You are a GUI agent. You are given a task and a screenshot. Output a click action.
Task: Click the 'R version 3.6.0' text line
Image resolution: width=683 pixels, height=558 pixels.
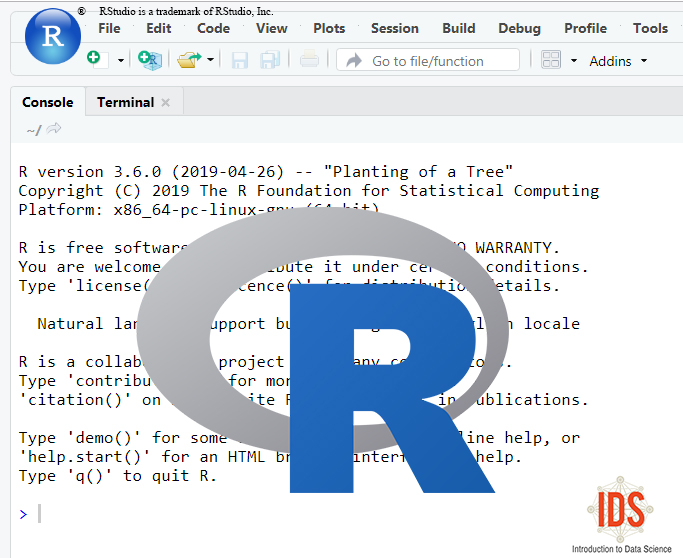point(266,172)
